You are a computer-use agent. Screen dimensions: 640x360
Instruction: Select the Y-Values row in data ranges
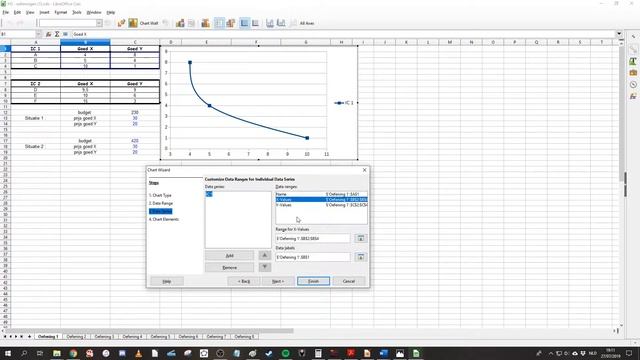(x=321, y=205)
